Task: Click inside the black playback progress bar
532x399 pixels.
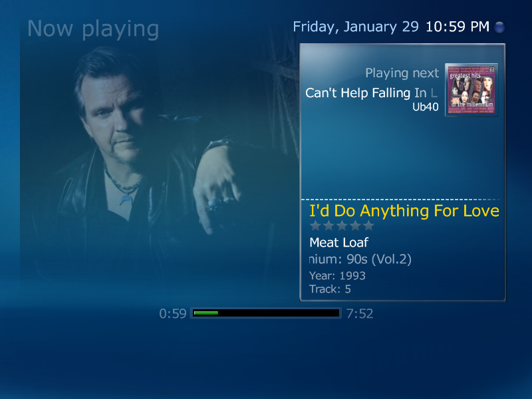Action: point(266,313)
